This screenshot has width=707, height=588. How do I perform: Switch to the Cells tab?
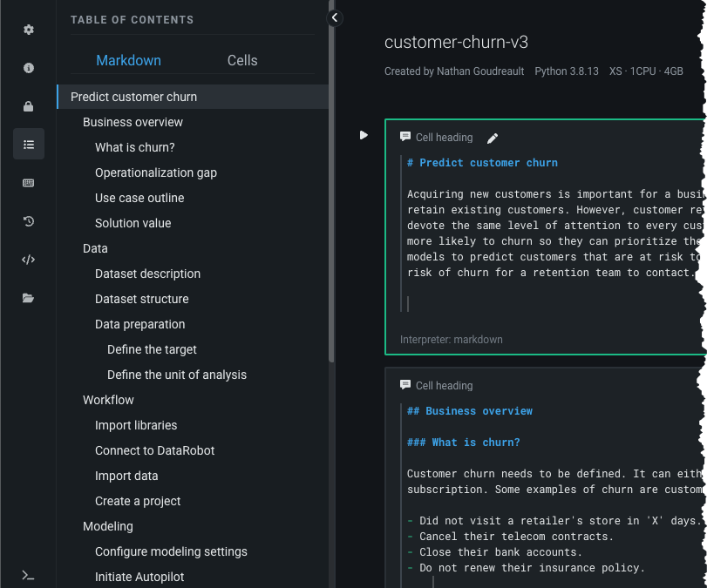[242, 60]
